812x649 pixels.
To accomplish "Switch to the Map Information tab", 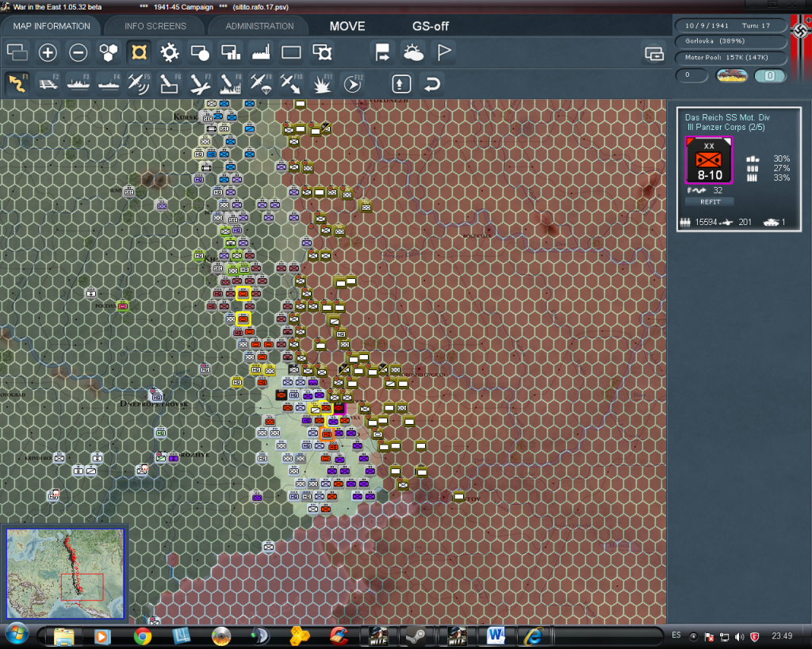I will [x=52, y=26].
